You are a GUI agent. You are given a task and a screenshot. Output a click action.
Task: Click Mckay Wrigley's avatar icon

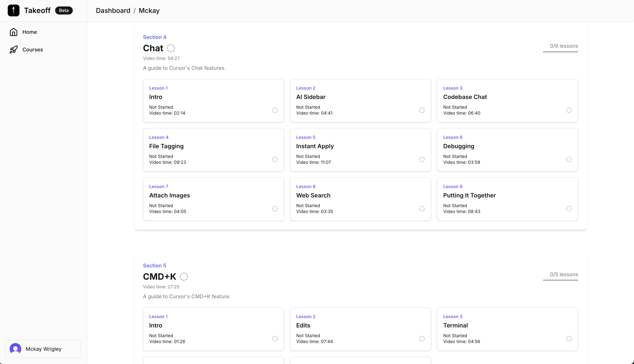15,349
